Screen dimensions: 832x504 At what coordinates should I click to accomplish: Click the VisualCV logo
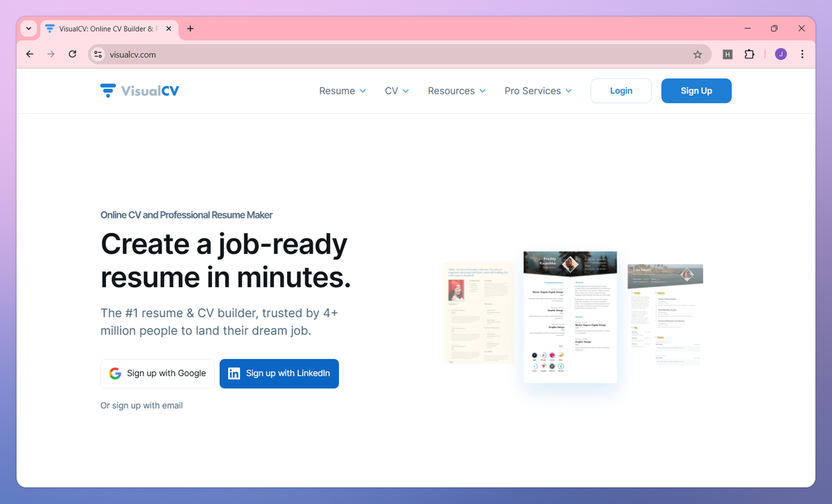click(139, 91)
